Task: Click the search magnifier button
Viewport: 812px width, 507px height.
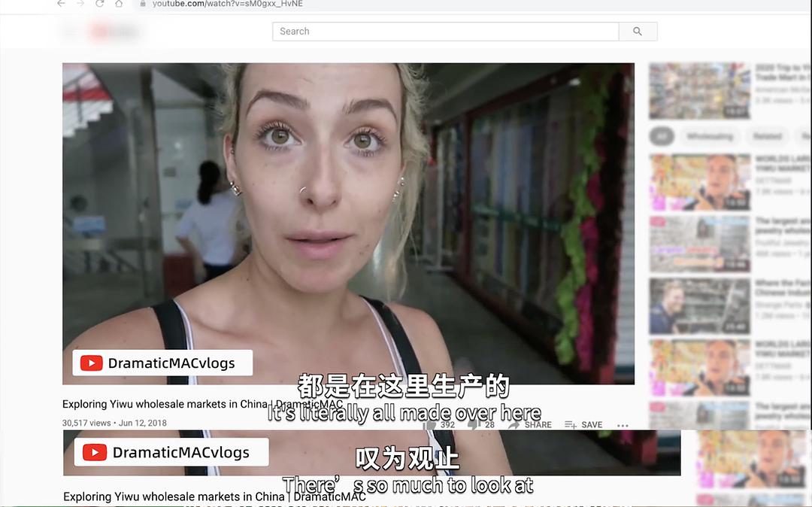Action: tap(638, 32)
